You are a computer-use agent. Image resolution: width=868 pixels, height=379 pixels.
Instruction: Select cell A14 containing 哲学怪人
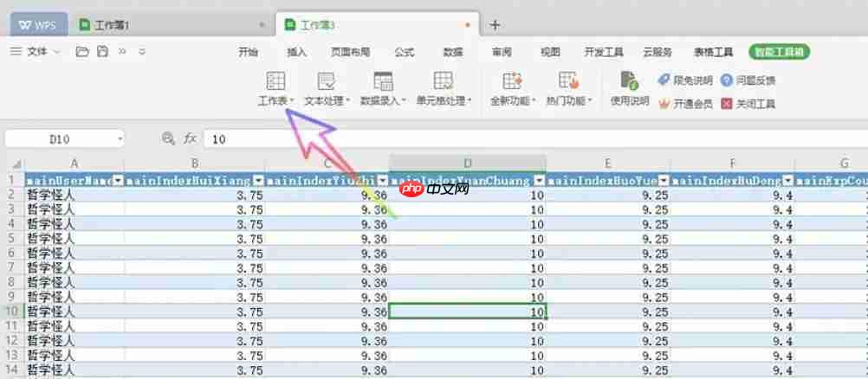click(74, 369)
